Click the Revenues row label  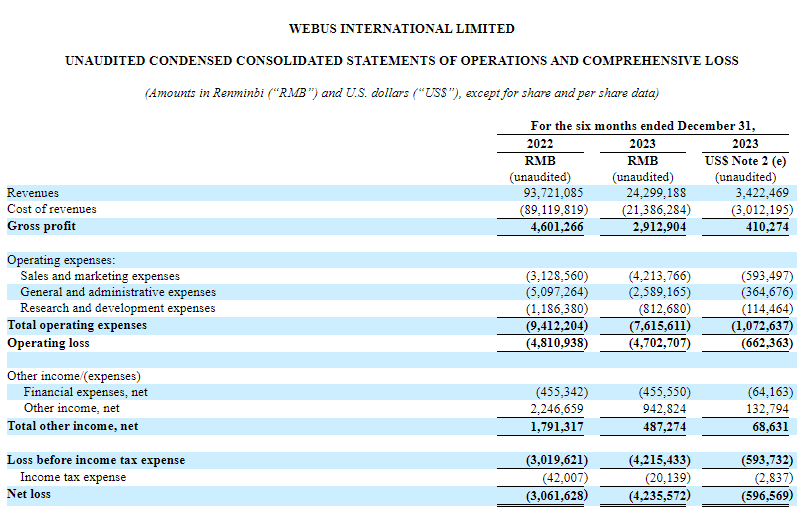pyautogui.click(x=33, y=193)
